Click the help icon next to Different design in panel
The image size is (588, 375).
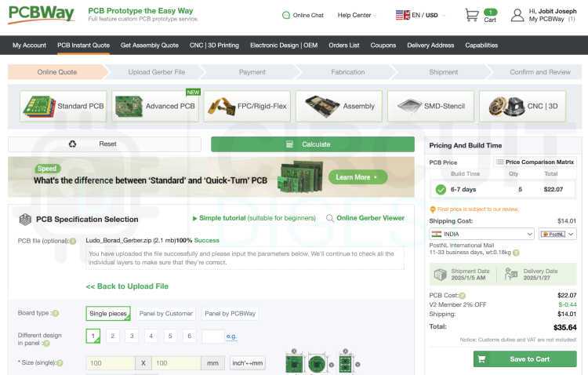tap(46, 344)
